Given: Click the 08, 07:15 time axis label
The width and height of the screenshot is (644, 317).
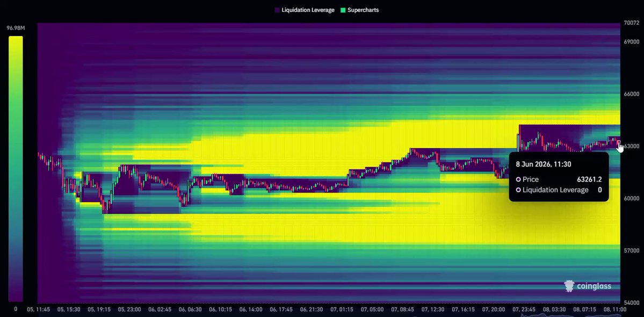Looking at the screenshot, I should 584,309.
